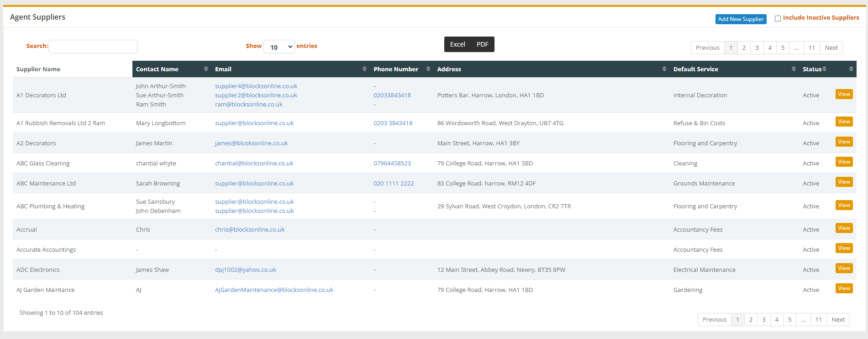View Accurate Accountings supplier
Screen dimensions: 868x339
[844, 248]
